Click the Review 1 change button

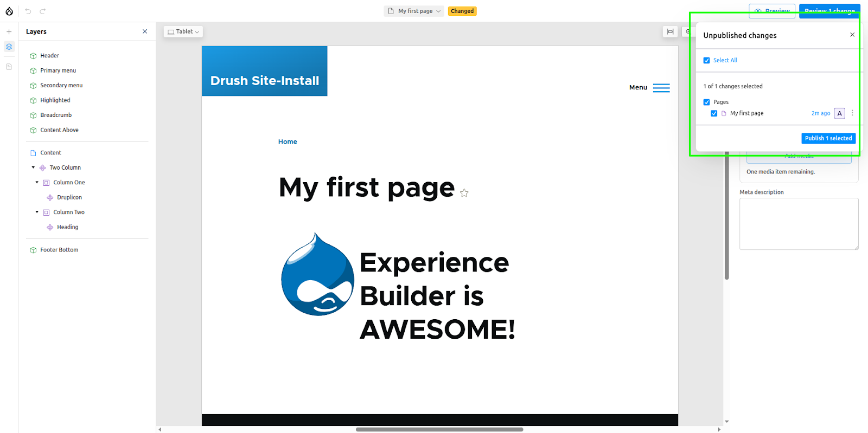(x=829, y=11)
